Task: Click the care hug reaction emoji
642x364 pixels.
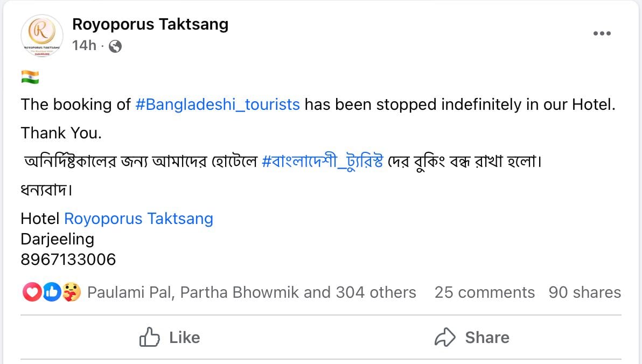Action: (x=72, y=292)
